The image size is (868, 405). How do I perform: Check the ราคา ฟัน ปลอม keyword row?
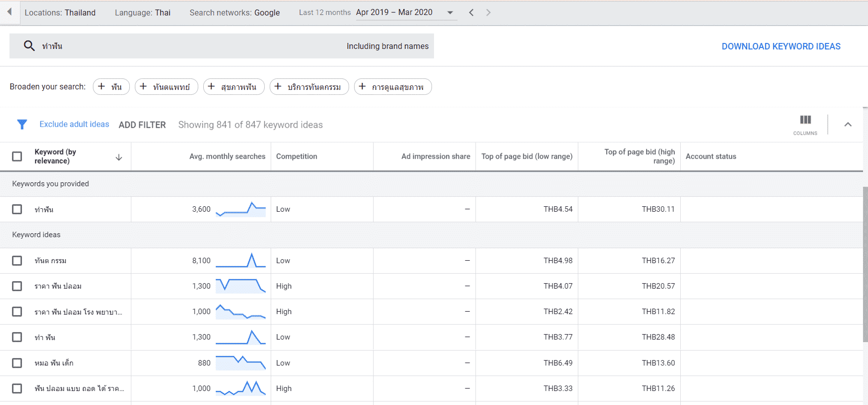pos(17,286)
